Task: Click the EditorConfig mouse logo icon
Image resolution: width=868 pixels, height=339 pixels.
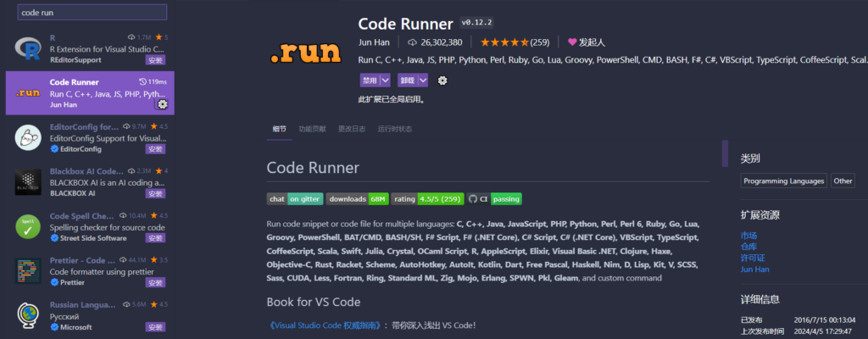Action: pos(28,138)
